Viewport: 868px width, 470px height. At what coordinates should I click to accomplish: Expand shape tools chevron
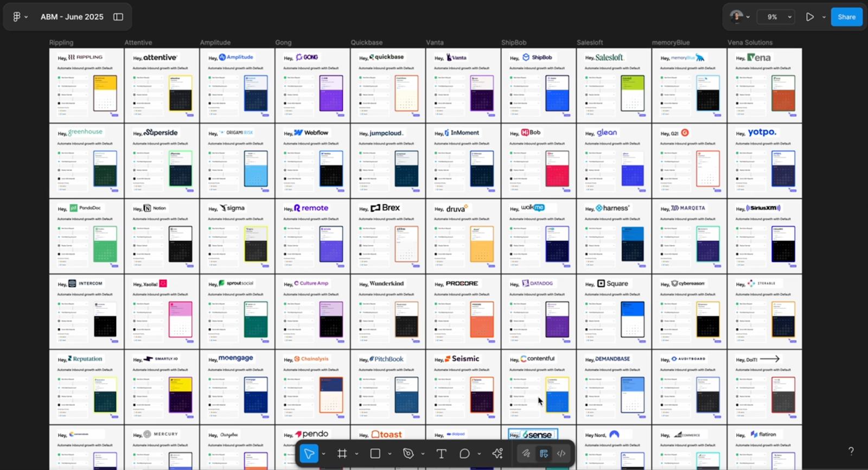[x=390, y=454]
